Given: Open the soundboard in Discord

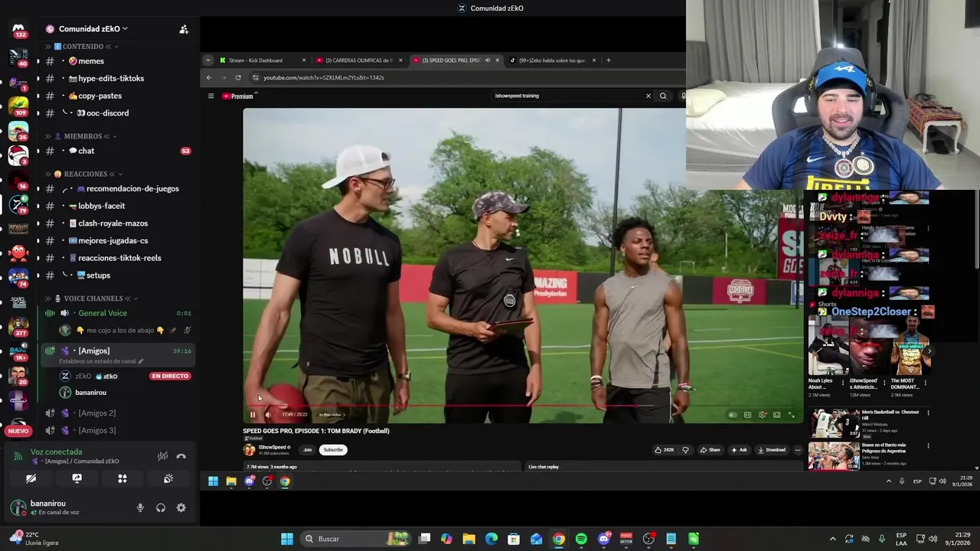Looking at the screenshot, I should pyautogui.click(x=168, y=478).
